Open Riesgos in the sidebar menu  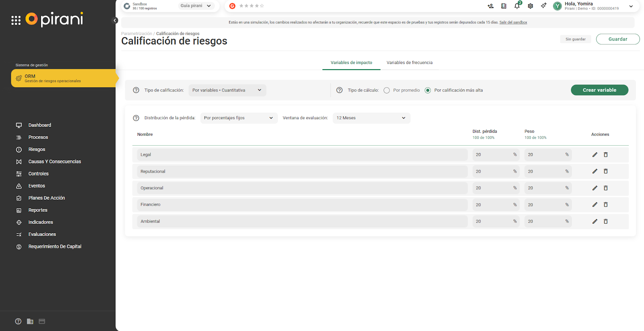pyautogui.click(x=37, y=149)
